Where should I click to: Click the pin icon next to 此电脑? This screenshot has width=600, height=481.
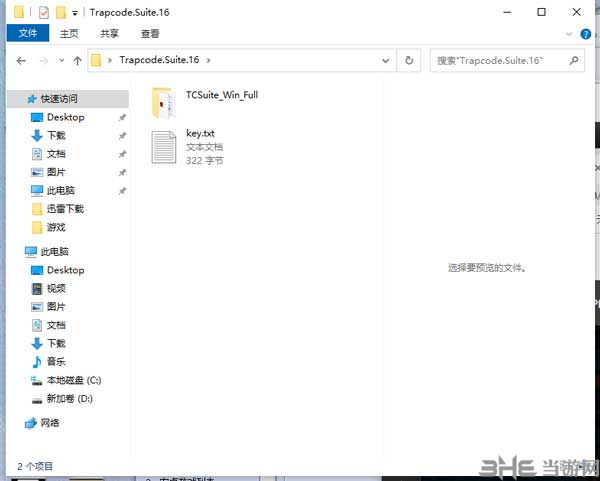[x=122, y=191]
